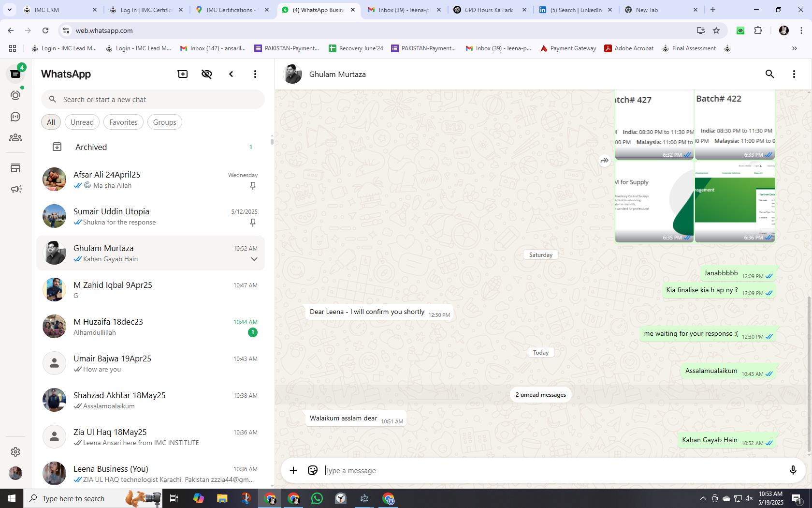The width and height of the screenshot is (812, 508).
Task: Record voice message microphone icon
Action: point(793,470)
